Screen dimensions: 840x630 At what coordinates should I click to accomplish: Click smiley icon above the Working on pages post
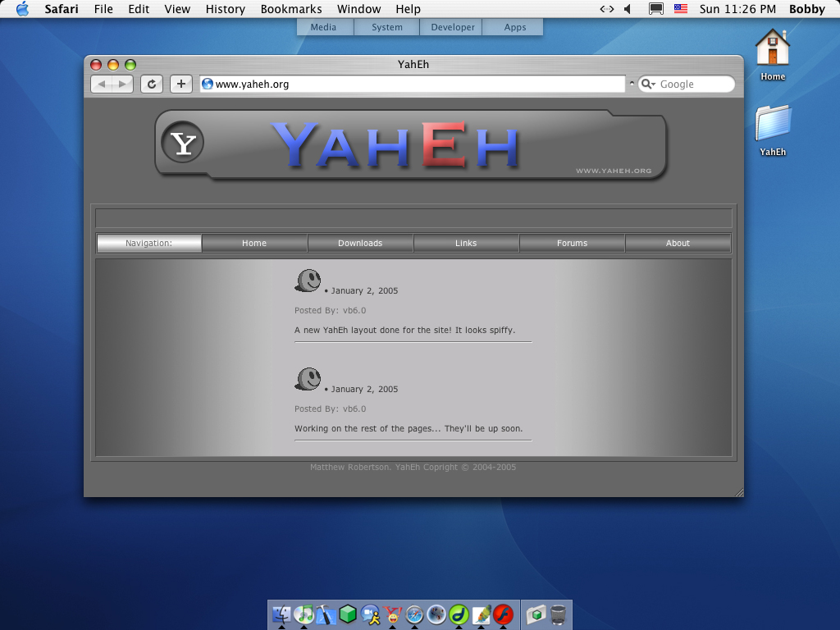308,379
